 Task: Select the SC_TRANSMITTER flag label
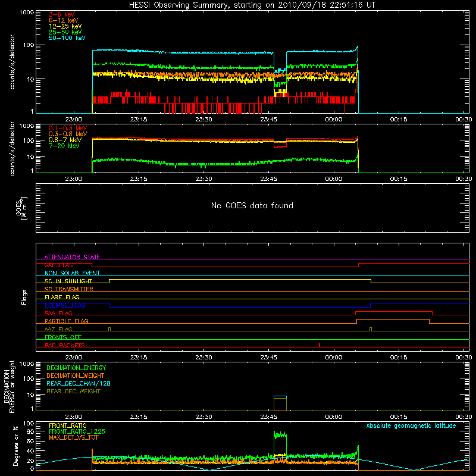[x=68, y=289]
